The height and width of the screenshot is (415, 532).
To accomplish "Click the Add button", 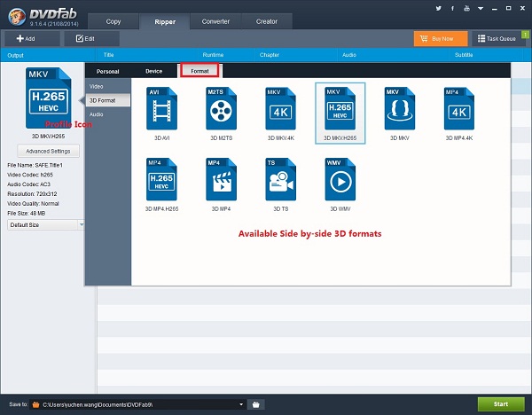I will [32, 39].
